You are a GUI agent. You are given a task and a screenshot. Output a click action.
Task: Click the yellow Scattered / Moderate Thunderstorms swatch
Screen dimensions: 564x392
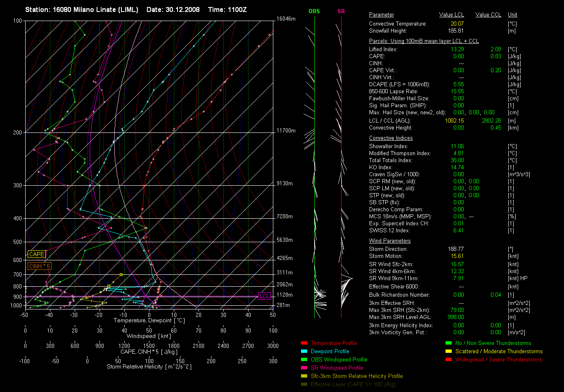(448, 352)
